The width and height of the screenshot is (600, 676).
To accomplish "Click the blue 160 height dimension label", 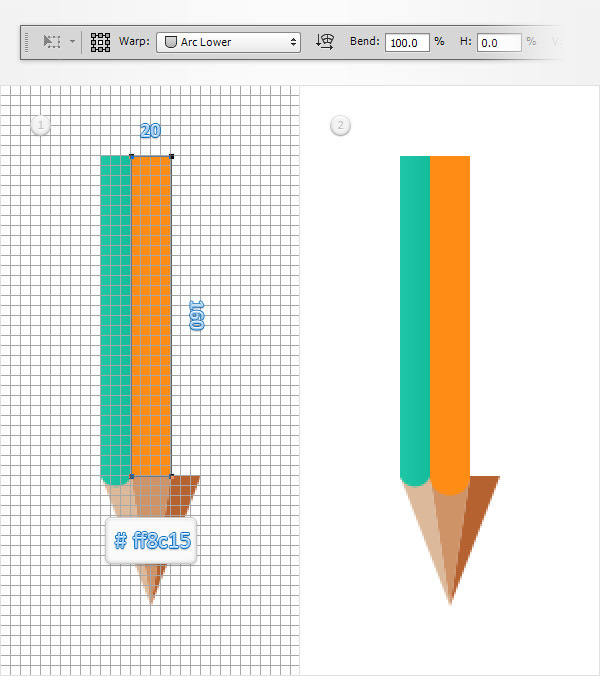I will point(196,316).
